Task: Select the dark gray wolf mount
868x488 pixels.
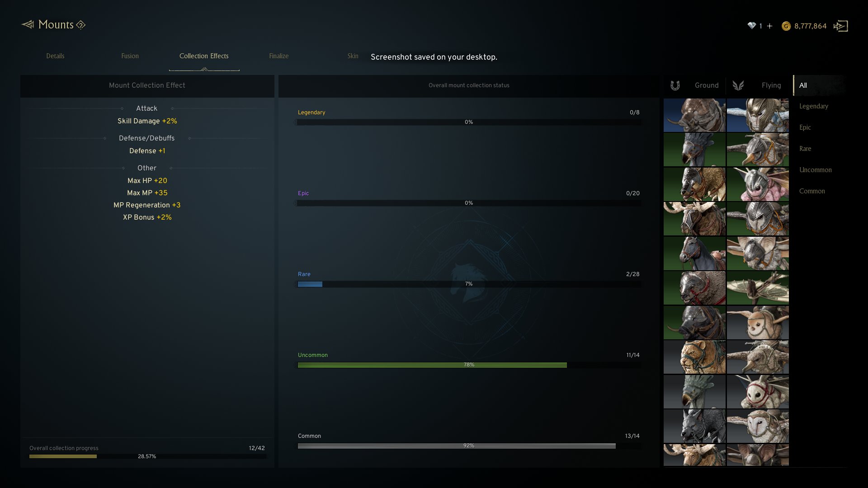Action: 694,426
